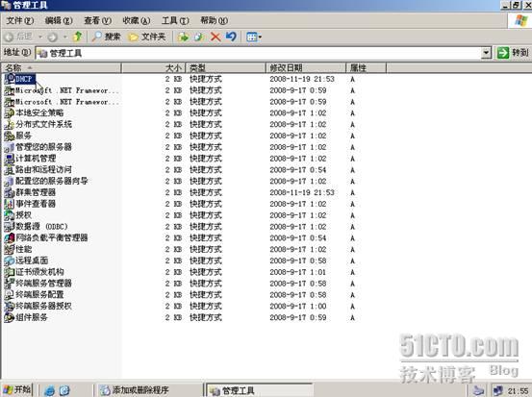
Task: Click the Copy To toolbar icon
Action: [x=199, y=37]
